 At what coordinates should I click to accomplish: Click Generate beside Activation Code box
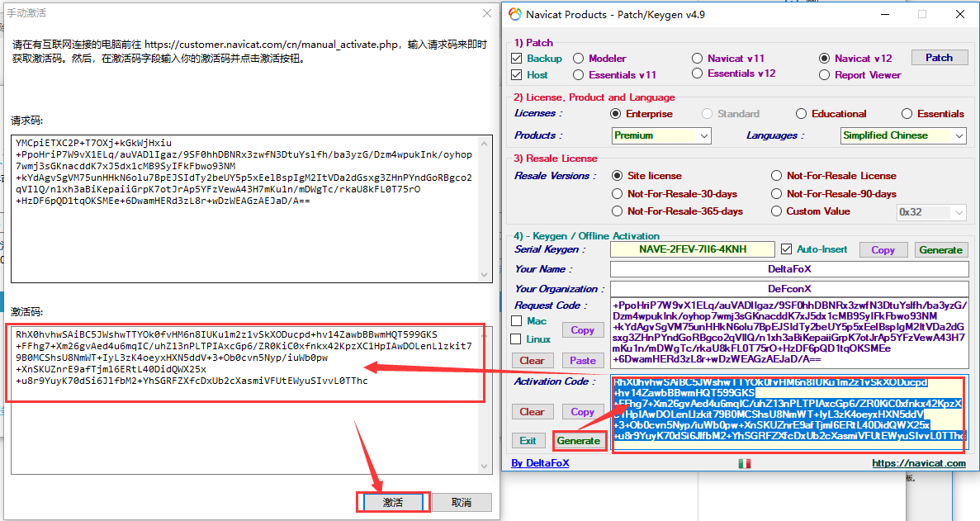(x=579, y=441)
